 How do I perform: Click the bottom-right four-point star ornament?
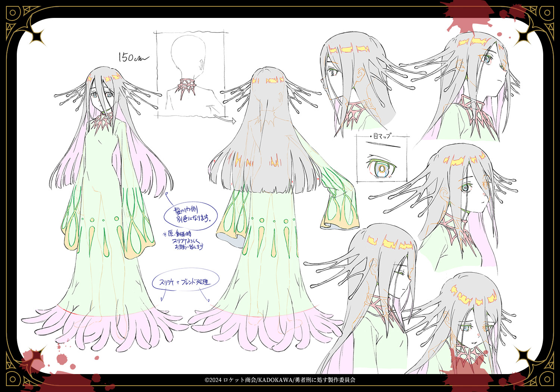point(523,356)
